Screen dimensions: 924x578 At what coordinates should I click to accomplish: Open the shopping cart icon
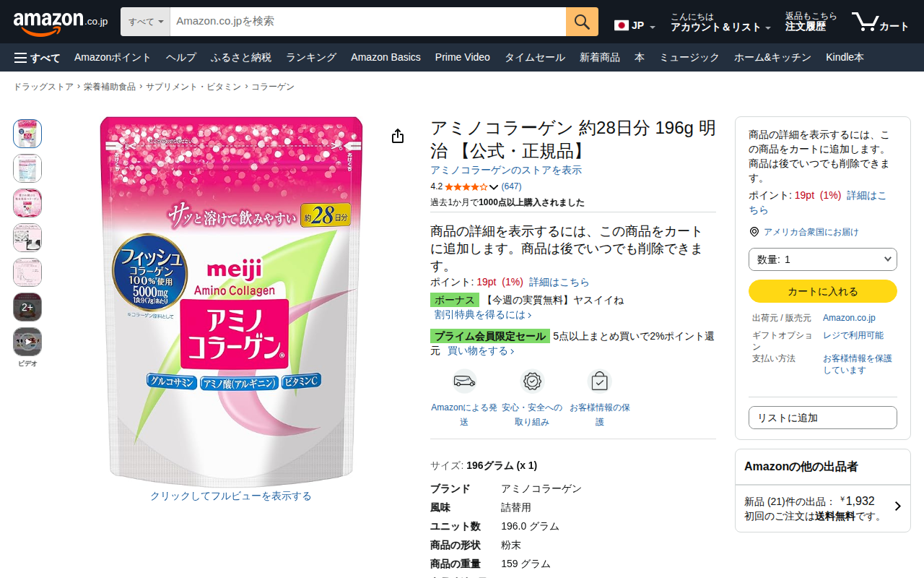[879, 22]
